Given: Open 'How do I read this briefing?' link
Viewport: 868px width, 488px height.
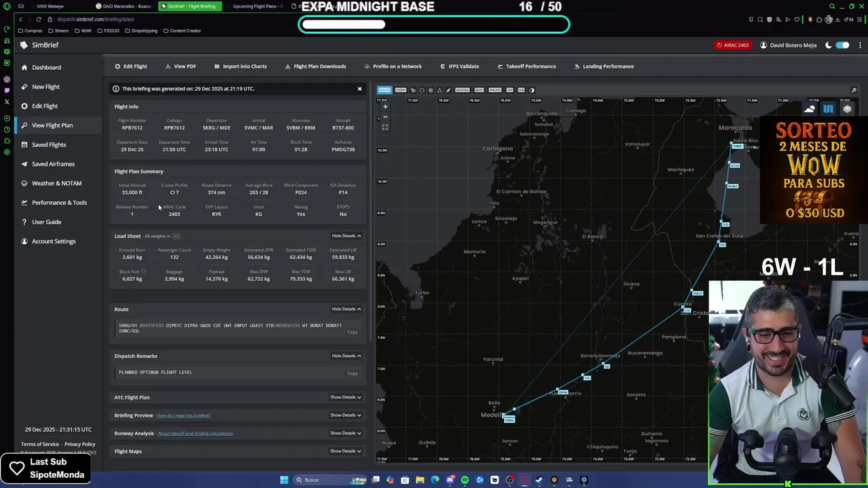Looking at the screenshot, I should point(184,415).
